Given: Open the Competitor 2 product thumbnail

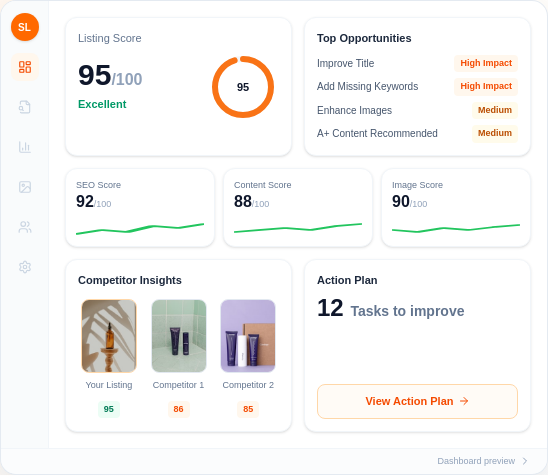Looking at the screenshot, I should click(x=248, y=336).
